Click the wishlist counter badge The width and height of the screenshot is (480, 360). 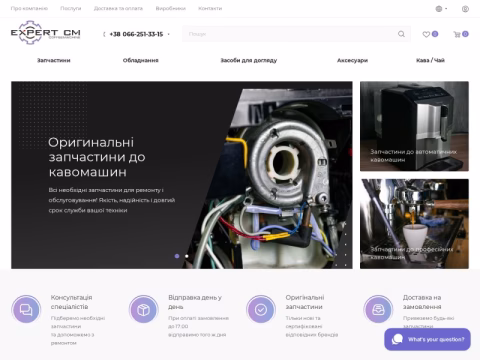pyautogui.click(x=435, y=34)
